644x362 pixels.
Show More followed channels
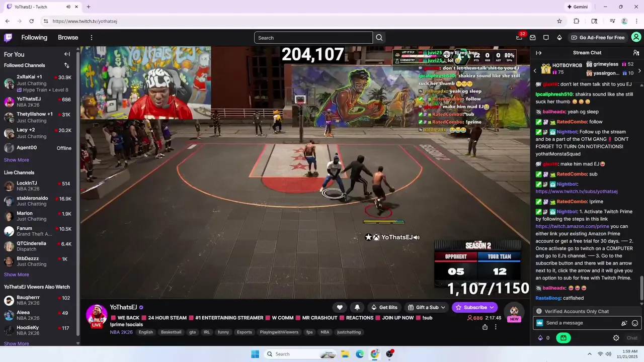point(17,160)
